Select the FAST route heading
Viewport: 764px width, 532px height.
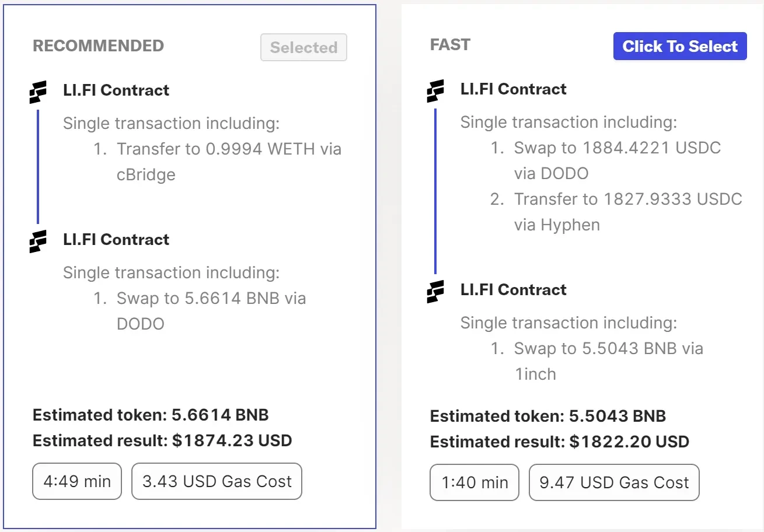450,45
